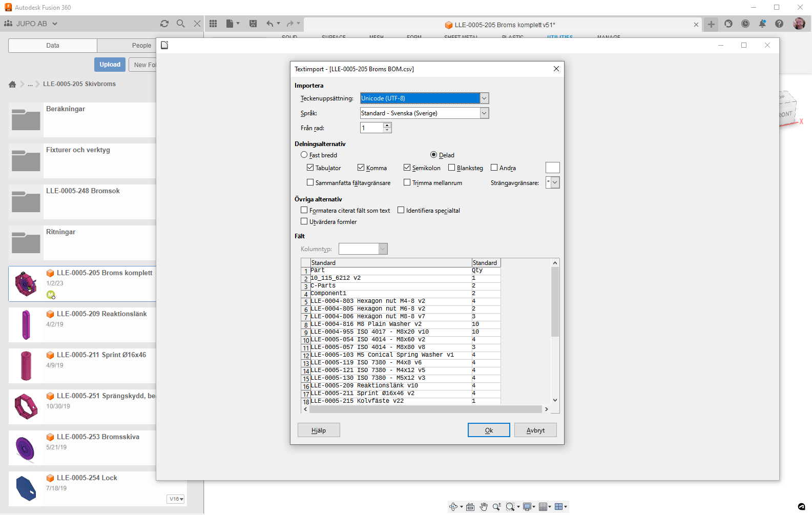
Task: Click the Andra custom separator field
Action: (x=552, y=168)
